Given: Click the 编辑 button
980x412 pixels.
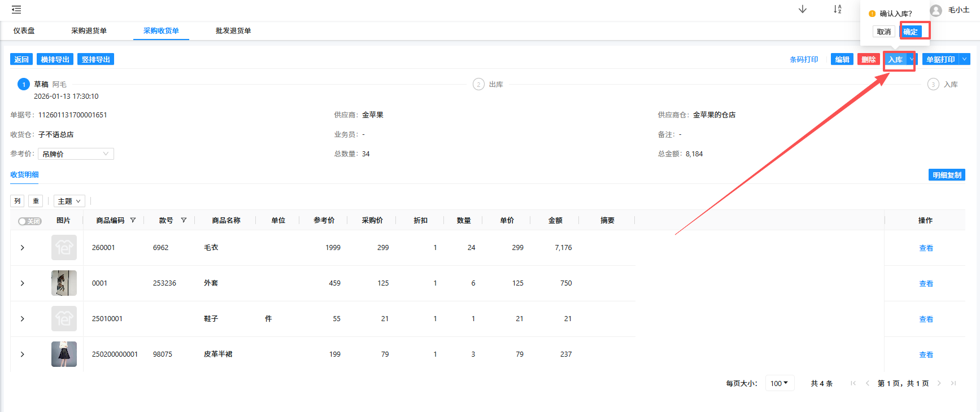Looking at the screenshot, I should 842,59.
